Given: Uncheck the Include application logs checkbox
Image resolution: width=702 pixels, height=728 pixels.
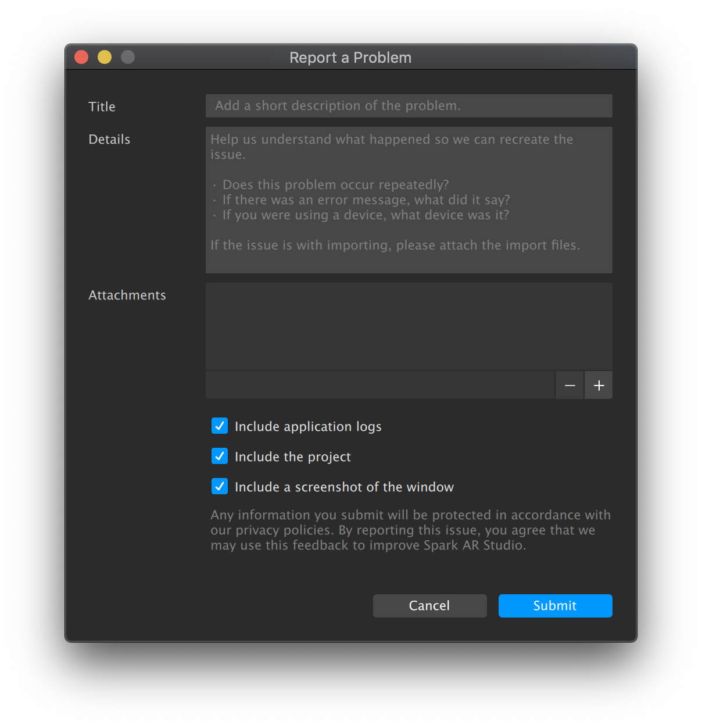Looking at the screenshot, I should point(220,426).
